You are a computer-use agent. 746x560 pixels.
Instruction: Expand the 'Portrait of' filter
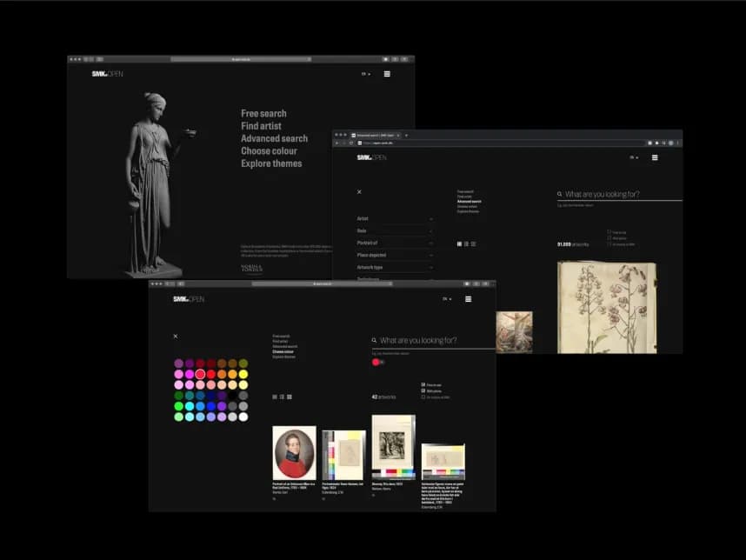(x=395, y=243)
